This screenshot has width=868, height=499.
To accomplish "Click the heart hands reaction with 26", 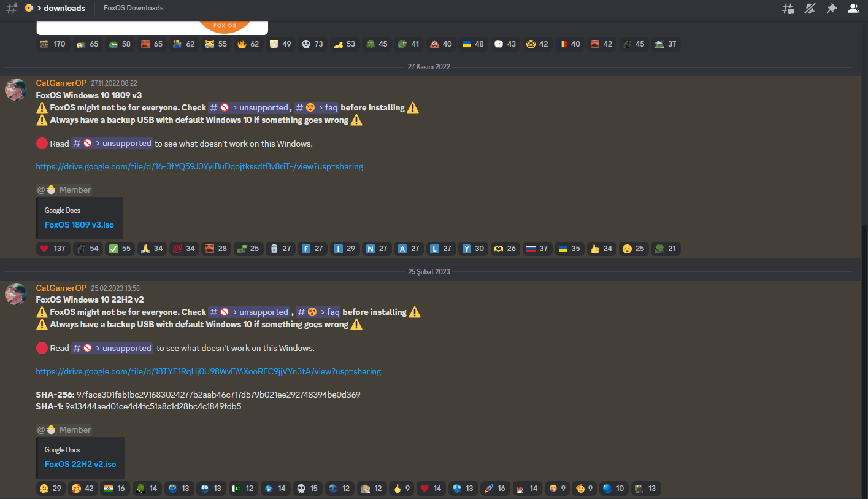I will pyautogui.click(x=505, y=249).
